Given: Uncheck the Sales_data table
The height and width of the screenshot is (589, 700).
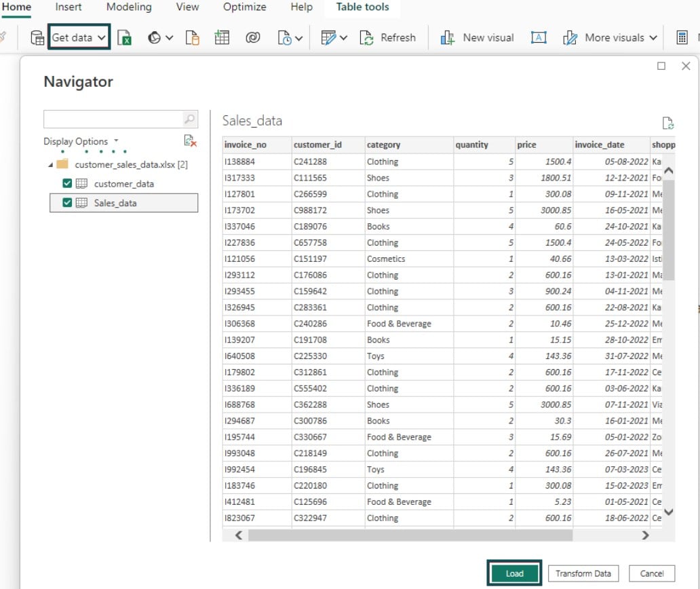Looking at the screenshot, I should [x=66, y=203].
